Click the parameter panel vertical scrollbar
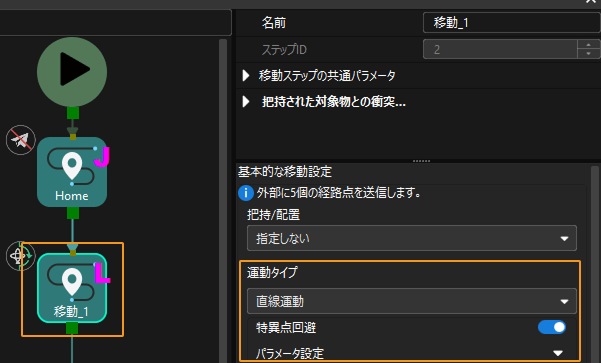This screenshot has height=363, width=601. click(x=595, y=264)
